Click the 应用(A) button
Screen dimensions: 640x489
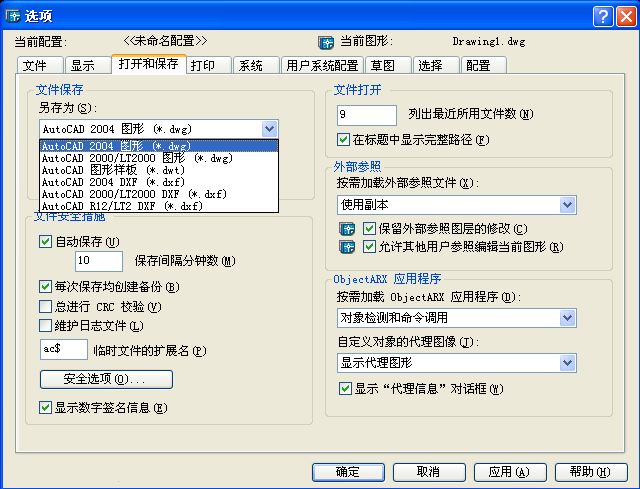tap(510, 472)
